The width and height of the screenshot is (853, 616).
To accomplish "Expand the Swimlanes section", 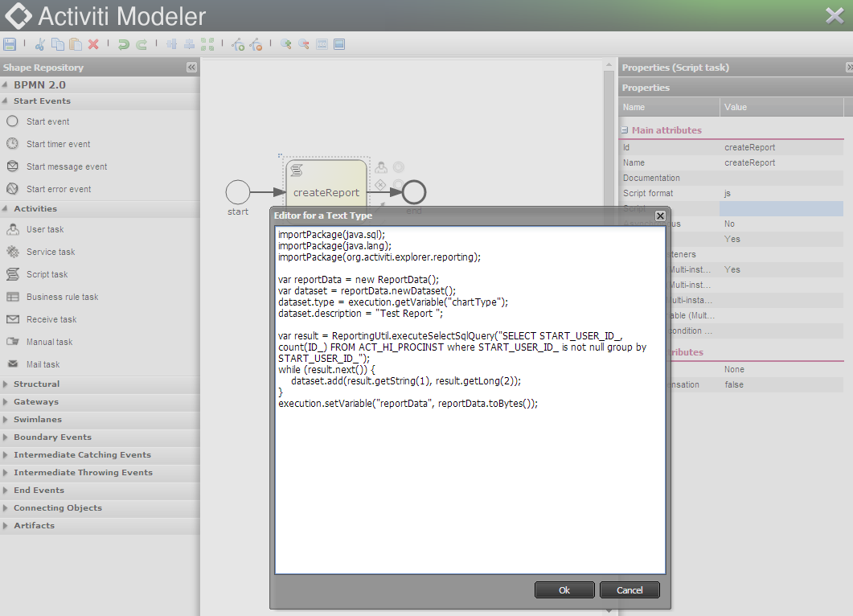I will click(x=5, y=419).
